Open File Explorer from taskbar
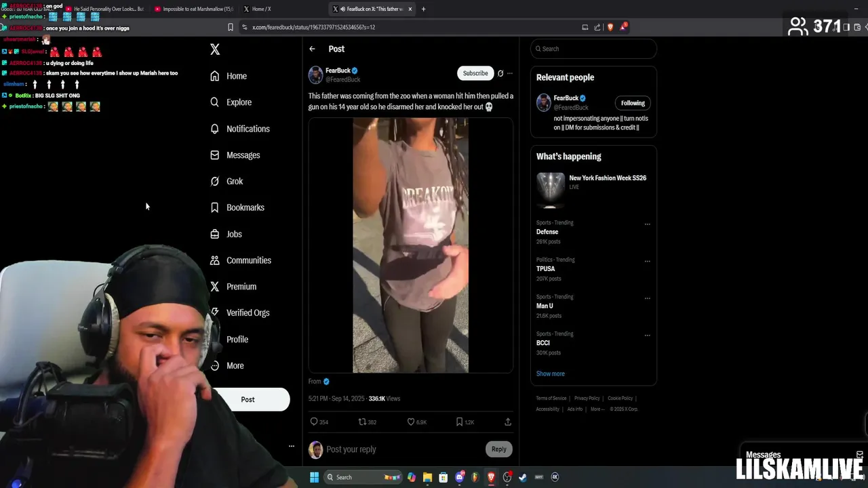 click(427, 477)
